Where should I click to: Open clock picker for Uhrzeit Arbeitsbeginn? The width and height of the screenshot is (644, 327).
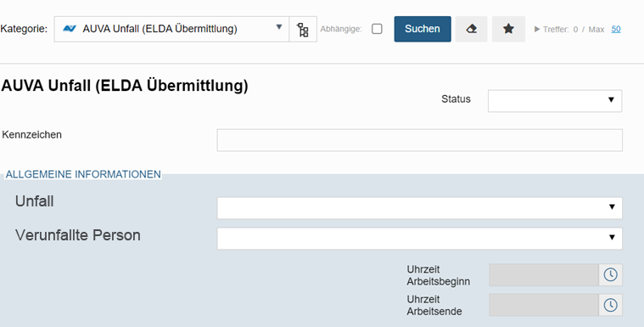(610, 274)
